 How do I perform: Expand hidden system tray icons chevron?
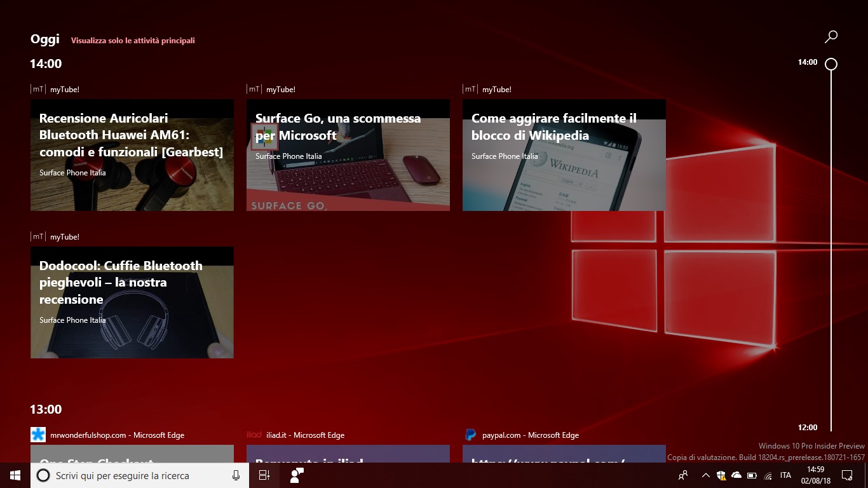click(x=705, y=475)
